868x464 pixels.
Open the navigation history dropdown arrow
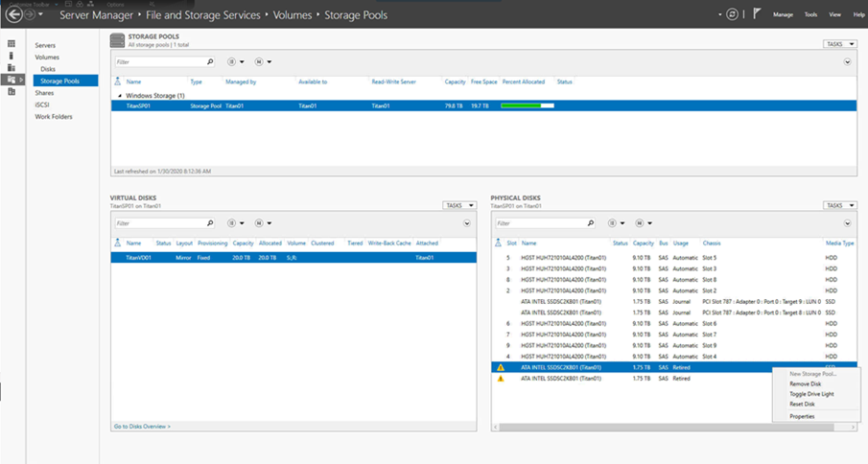pyautogui.click(x=40, y=14)
